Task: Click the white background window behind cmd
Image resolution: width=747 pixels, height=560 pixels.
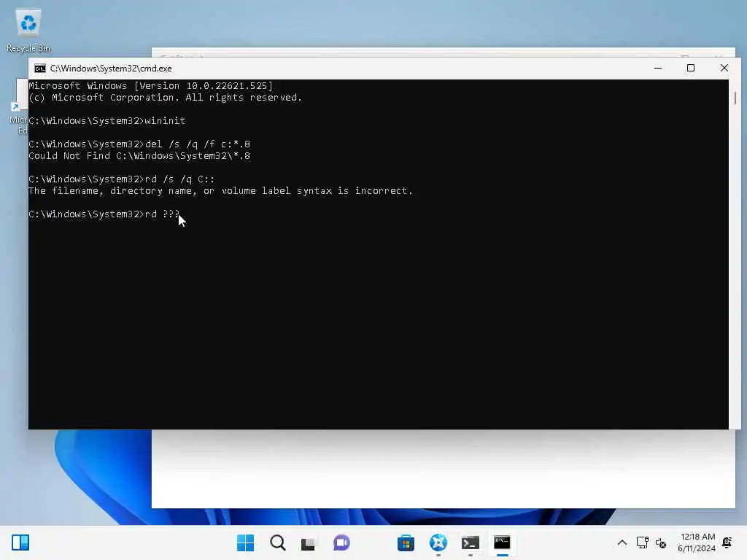Action: pos(443,469)
